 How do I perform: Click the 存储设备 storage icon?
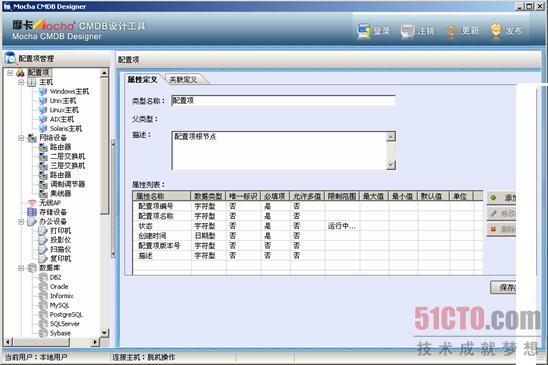(x=32, y=212)
